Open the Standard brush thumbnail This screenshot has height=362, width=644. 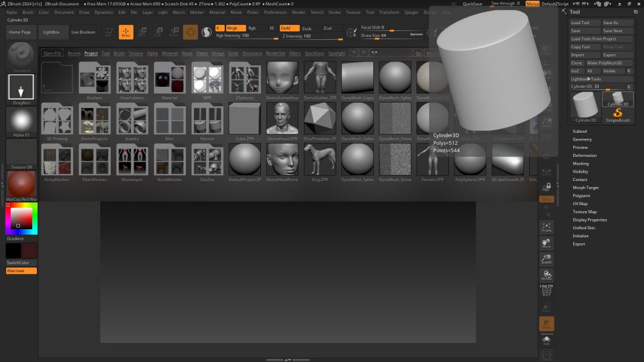click(21, 57)
